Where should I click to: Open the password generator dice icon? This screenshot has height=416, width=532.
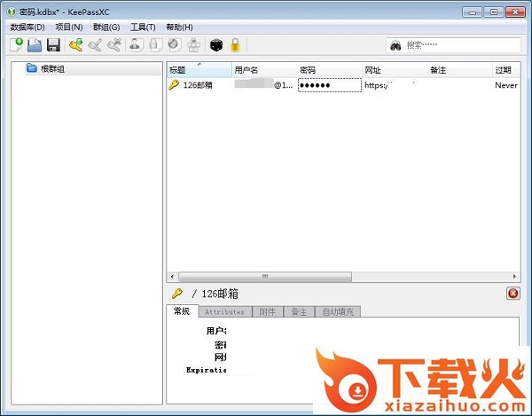tap(216, 44)
